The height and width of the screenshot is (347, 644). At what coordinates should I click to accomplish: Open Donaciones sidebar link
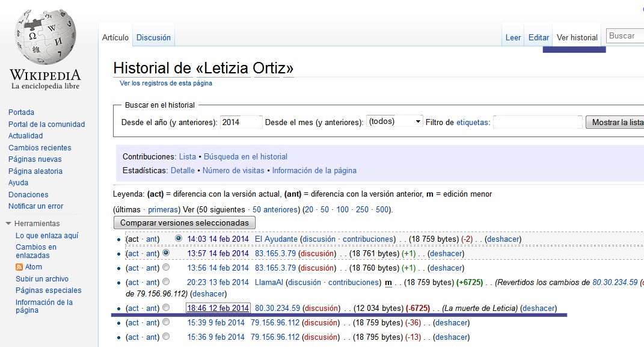pos(28,194)
